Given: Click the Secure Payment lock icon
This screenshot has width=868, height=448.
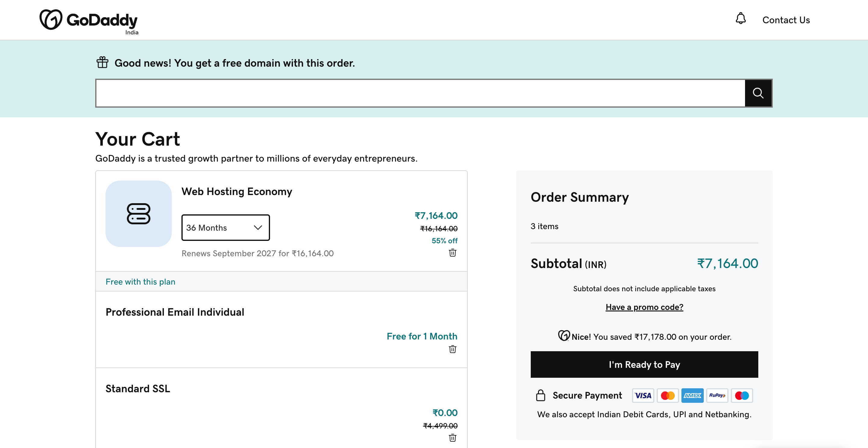Looking at the screenshot, I should pos(540,396).
